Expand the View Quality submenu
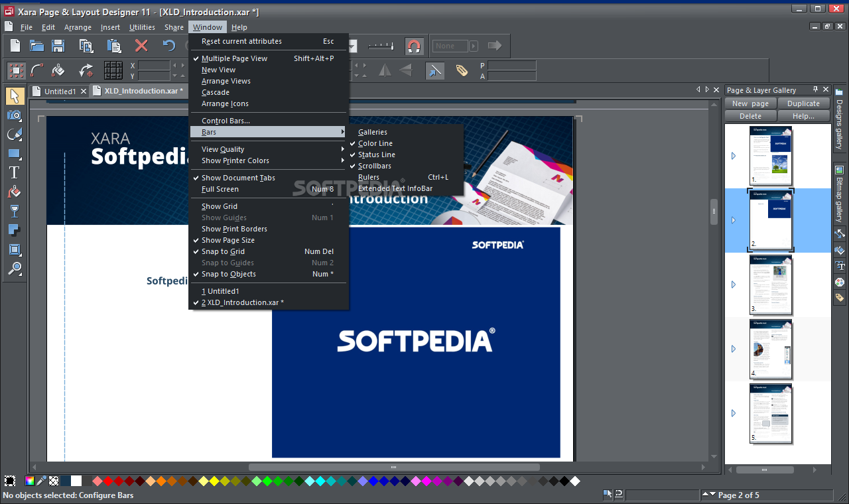 268,149
